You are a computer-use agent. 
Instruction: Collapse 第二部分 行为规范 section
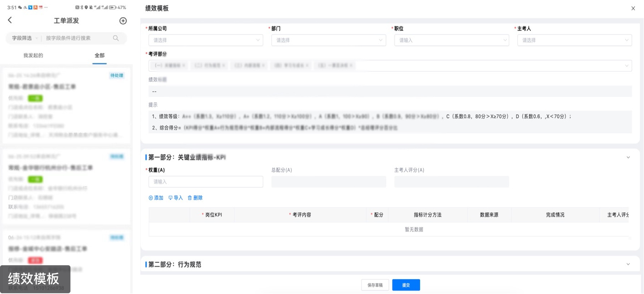coord(628,264)
